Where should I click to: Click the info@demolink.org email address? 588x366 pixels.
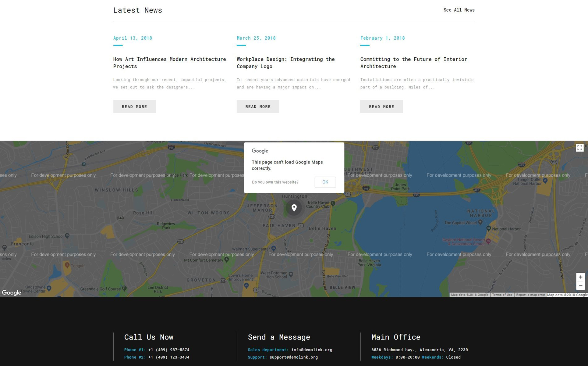pyautogui.click(x=311, y=350)
